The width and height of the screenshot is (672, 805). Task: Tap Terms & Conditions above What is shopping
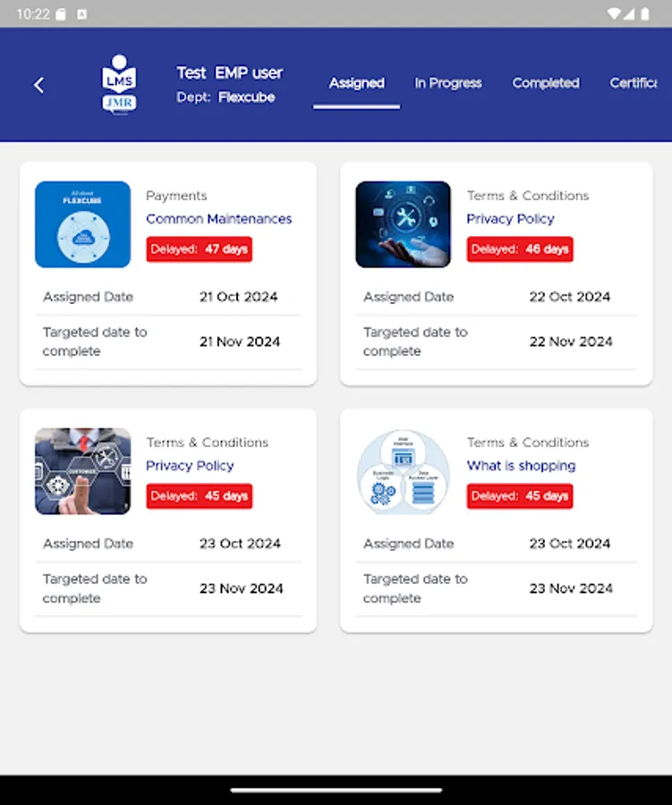pos(528,443)
